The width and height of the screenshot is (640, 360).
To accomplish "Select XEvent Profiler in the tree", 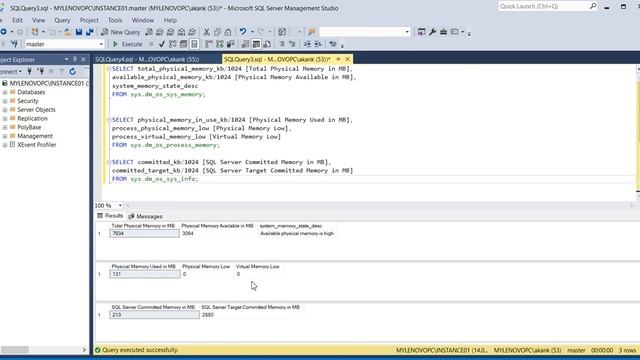I will point(37,145).
